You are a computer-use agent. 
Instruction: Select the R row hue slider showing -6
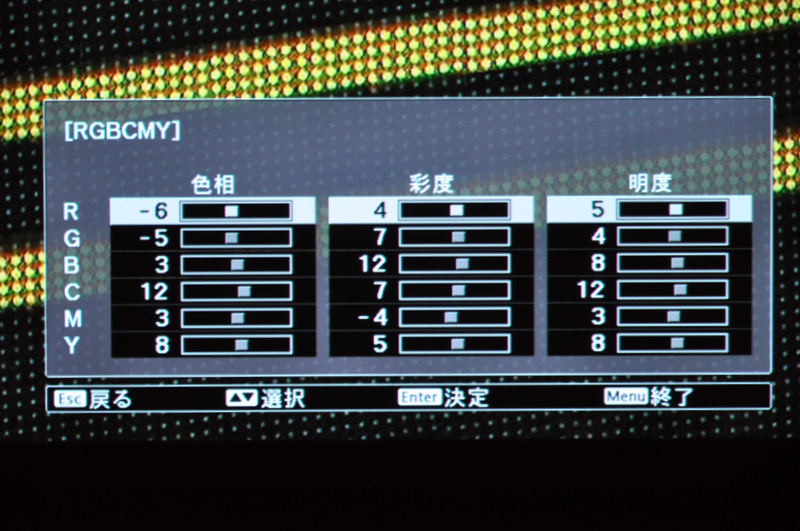coord(236,211)
